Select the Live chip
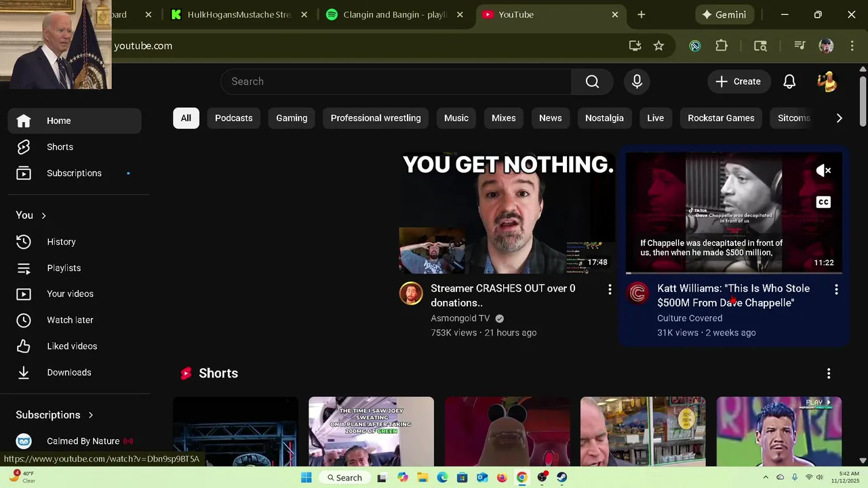This screenshot has height=488, width=868. (656, 118)
